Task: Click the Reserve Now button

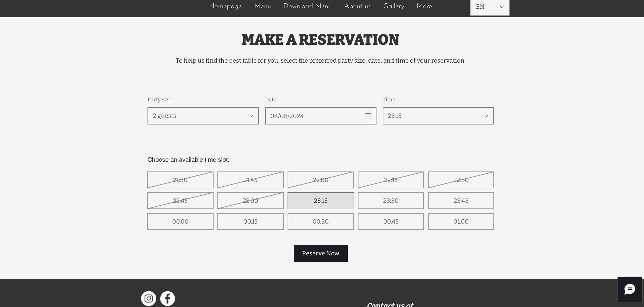Action: click(x=320, y=253)
